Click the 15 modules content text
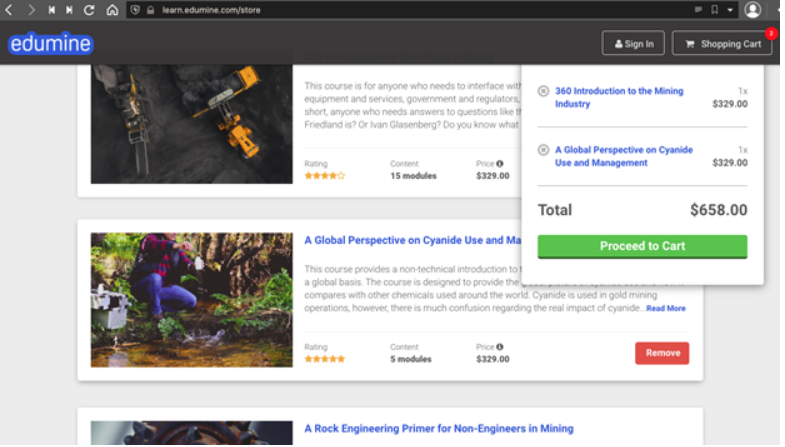Screen dimensions: 785x447 tap(413, 176)
